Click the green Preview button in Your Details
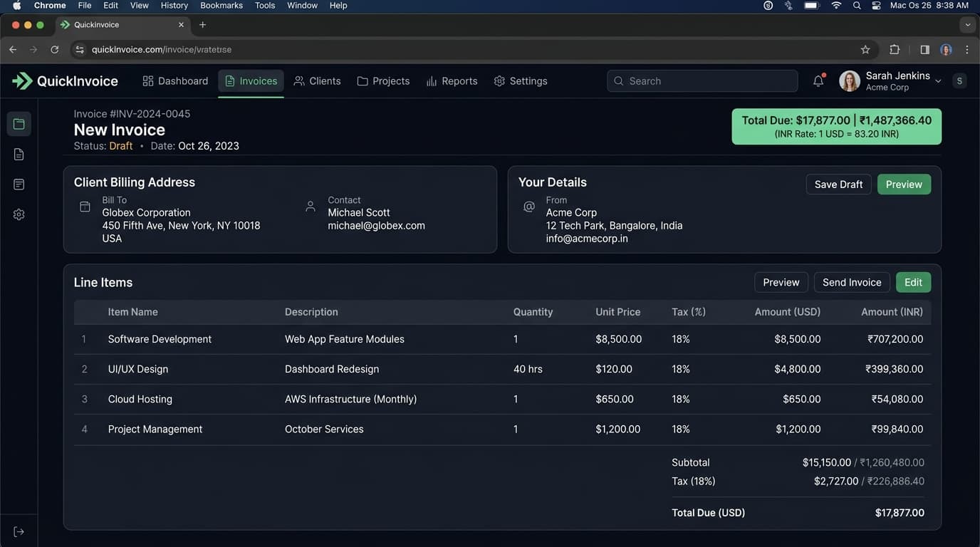Image resolution: width=980 pixels, height=547 pixels. point(904,184)
